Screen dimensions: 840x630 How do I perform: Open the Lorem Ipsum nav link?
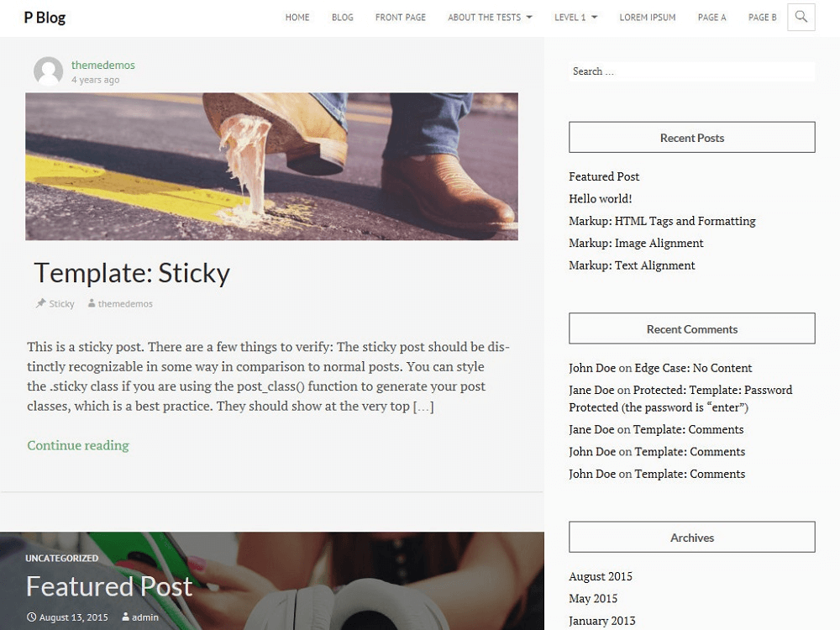647,17
